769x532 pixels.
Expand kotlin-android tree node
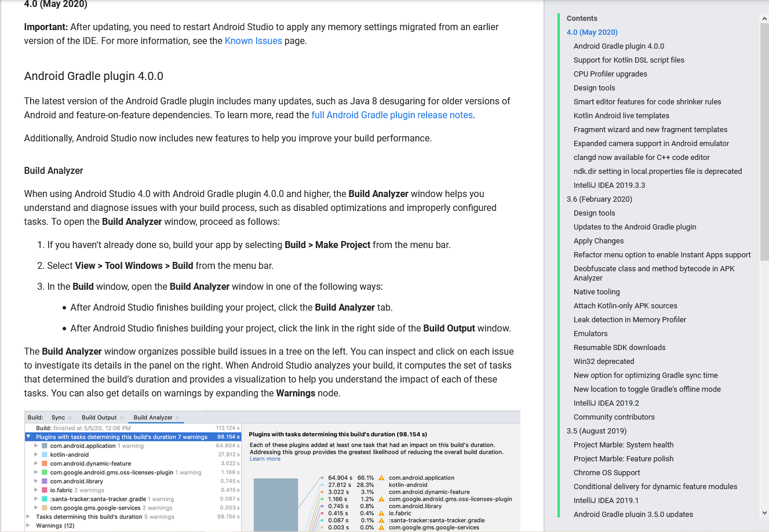(36, 455)
